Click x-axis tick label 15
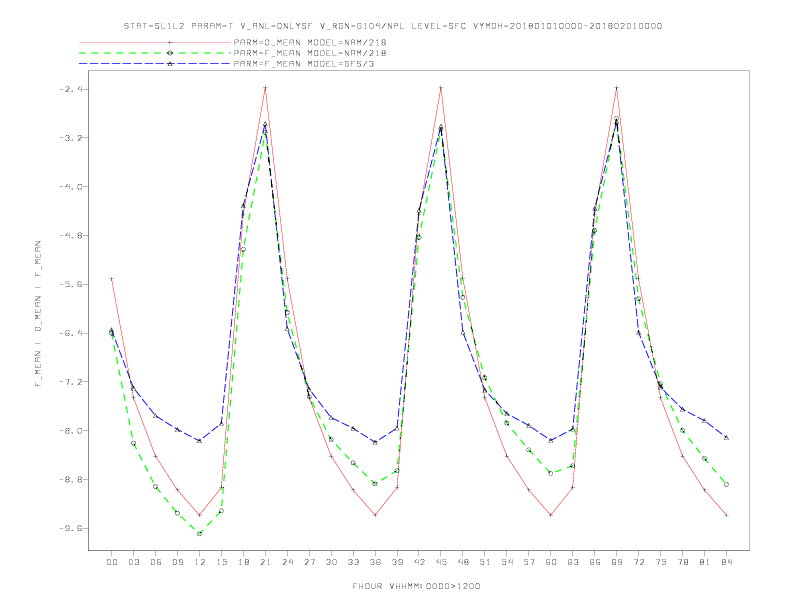 click(x=221, y=562)
